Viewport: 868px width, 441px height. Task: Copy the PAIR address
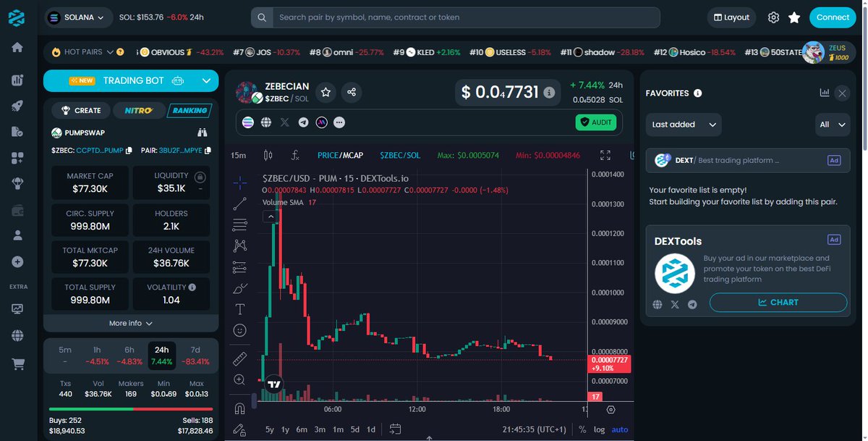tap(208, 151)
